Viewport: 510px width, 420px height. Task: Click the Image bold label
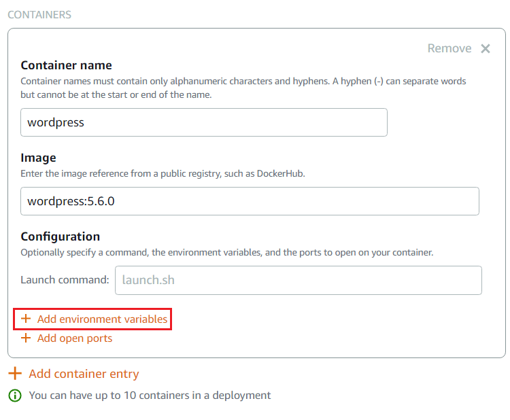click(38, 158)
